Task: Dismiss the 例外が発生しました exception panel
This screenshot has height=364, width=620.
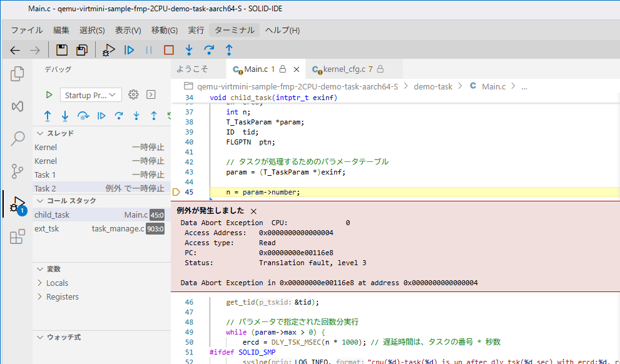Action: [x=253, y=211]
